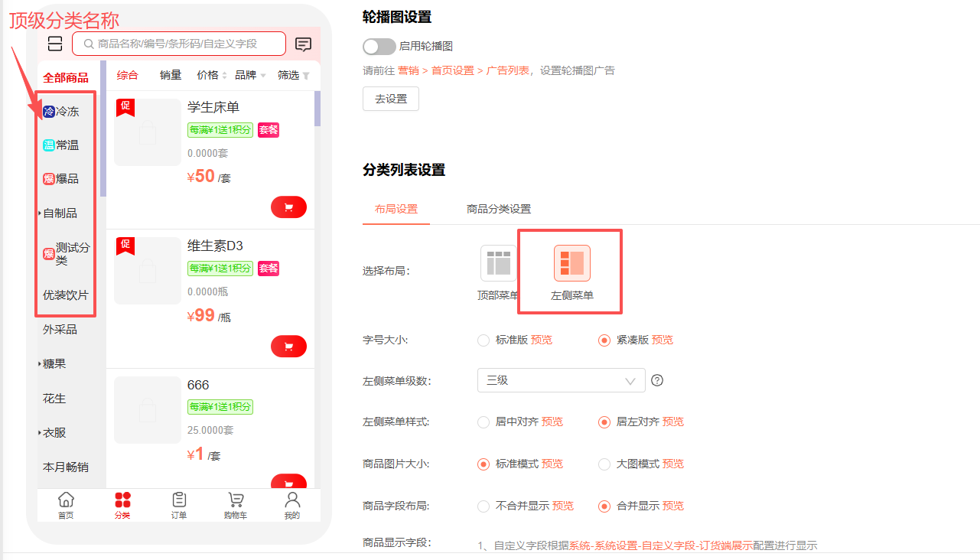The height and width of the screenshot is (560, 980).
Task: Open the 订单 orders icon
Action: 179,500
